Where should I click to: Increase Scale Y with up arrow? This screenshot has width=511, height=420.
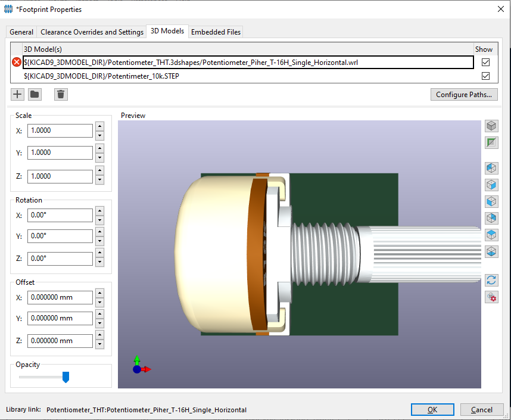point(99,148)
